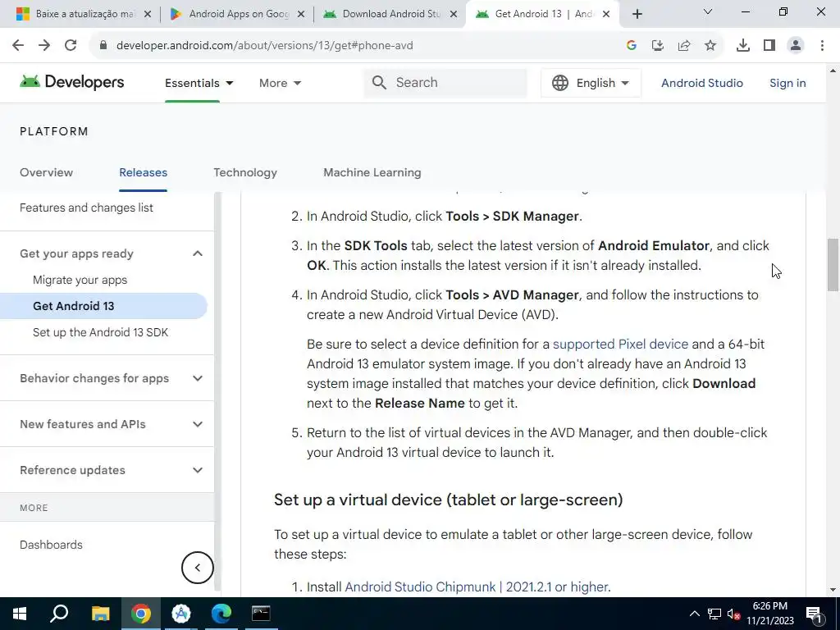The width and height of the screenshot is (840, 630).
Task: Open the command prompt taskbar icon
Action: click(x=262, y=614)
